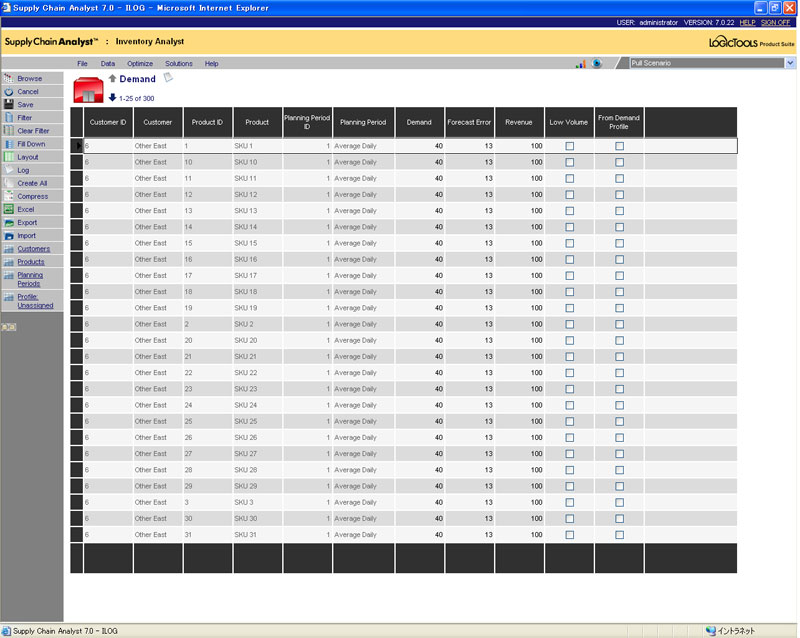Open the Help menu

tap(211, 63)
